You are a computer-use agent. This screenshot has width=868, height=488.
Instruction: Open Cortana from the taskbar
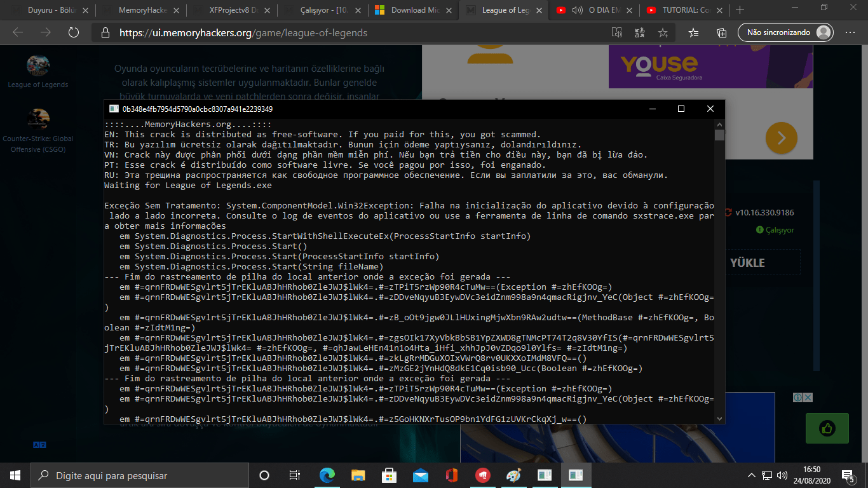click(264, 475)
